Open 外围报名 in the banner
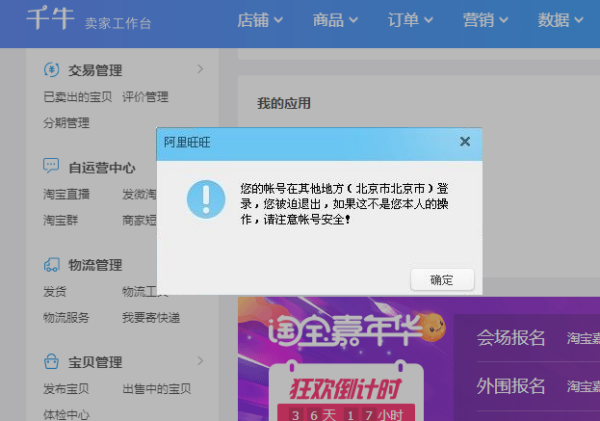 tap(510, 386)
